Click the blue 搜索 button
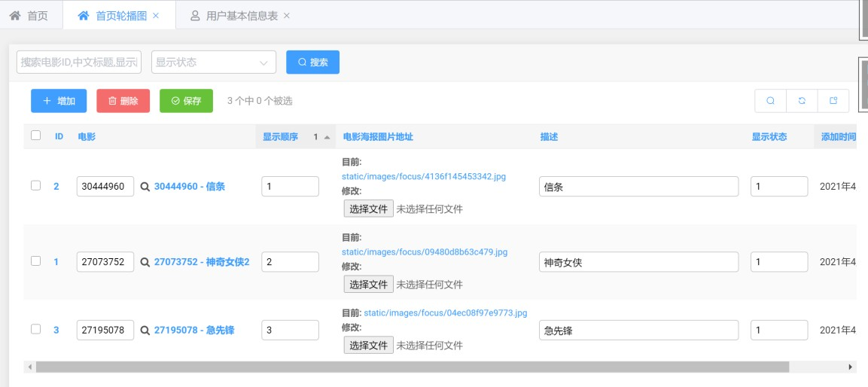868x387 pixels. coord(312,62)
